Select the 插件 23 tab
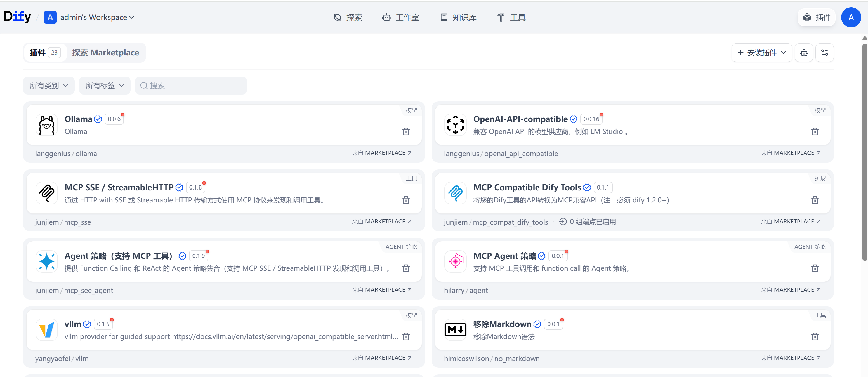Screen dimensions: 868x377 (x=45, y=53)
